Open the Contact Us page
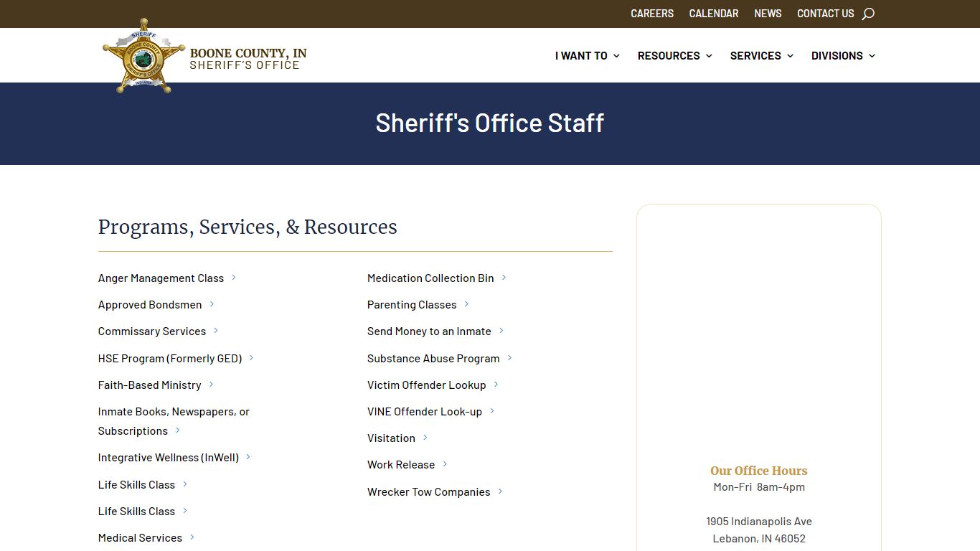Image resolution: width=980 pixels, height=551 pixels. 826,14
